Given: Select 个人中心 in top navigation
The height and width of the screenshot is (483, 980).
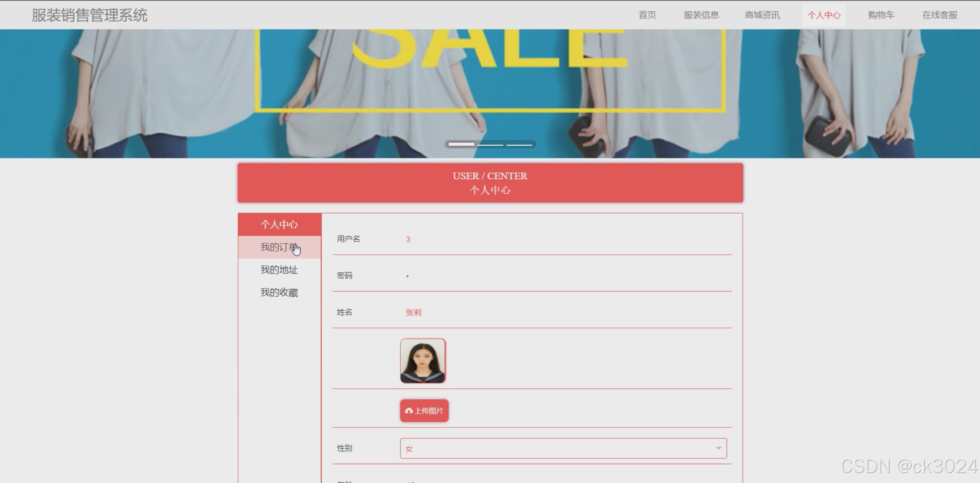Looking at the screenshot, I should pos(823,15).
